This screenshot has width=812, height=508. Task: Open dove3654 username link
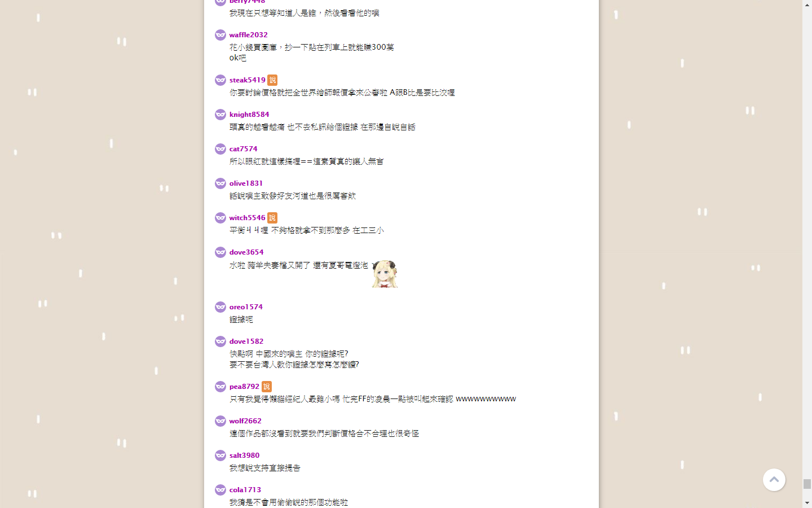pos(246,252)
